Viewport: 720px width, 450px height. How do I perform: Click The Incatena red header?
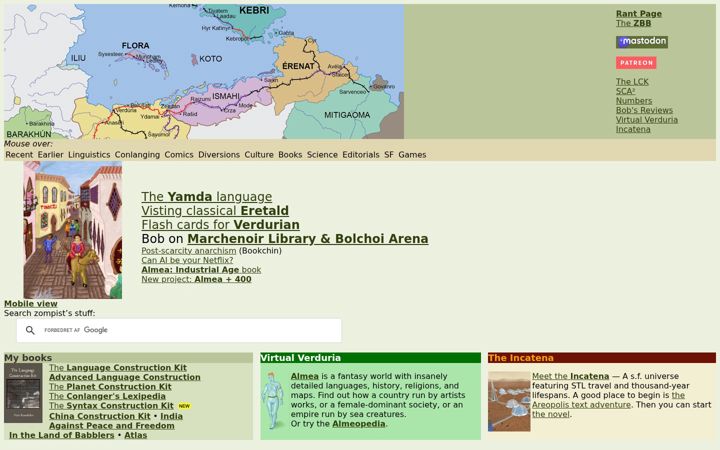tap(602, 358)
